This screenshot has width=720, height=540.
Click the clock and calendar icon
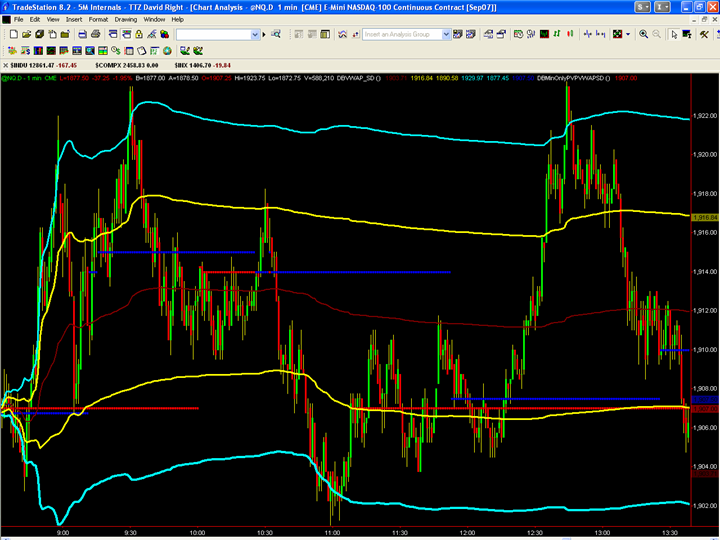point(518,34)
